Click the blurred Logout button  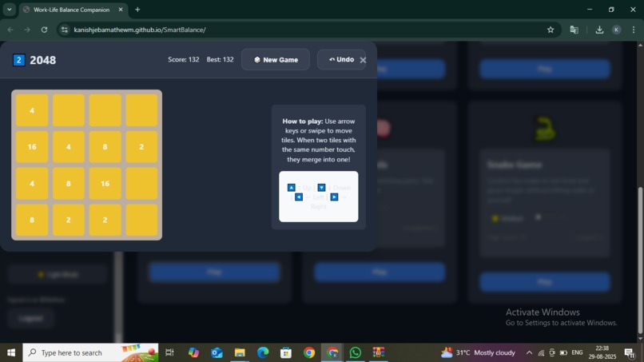pyautogui.click(x=31, y=318)
